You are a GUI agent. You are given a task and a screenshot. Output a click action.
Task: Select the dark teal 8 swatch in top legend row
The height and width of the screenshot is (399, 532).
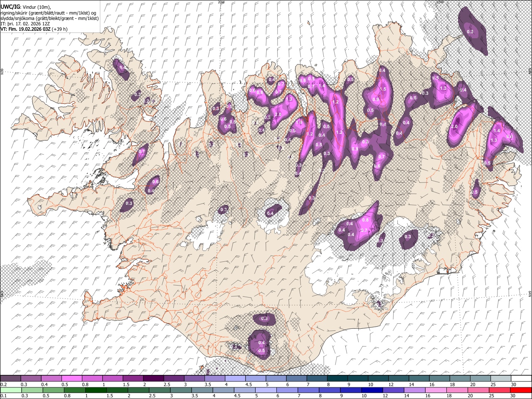pyautogui.click(x=337, y=379)
